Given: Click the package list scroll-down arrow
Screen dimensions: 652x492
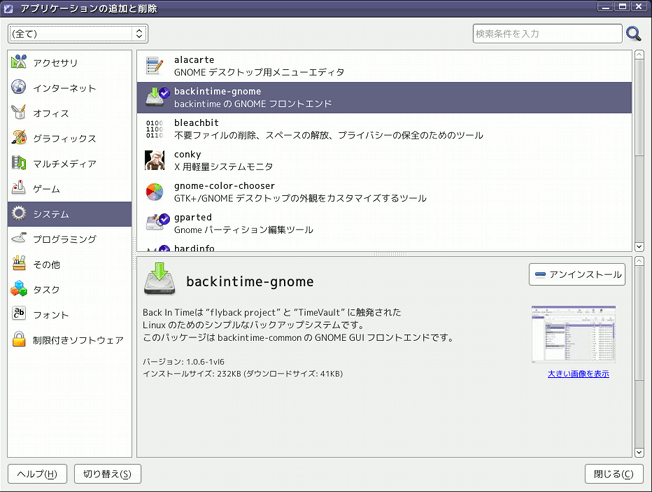Looking at the screenshot, I should click(x=639, y=247).
